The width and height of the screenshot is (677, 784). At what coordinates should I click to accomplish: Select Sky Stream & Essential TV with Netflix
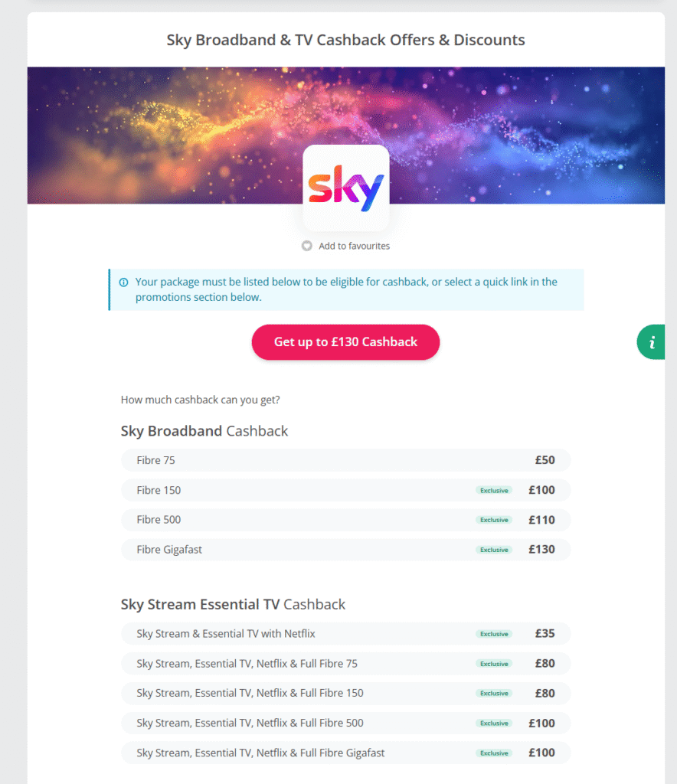coord(345,633)
